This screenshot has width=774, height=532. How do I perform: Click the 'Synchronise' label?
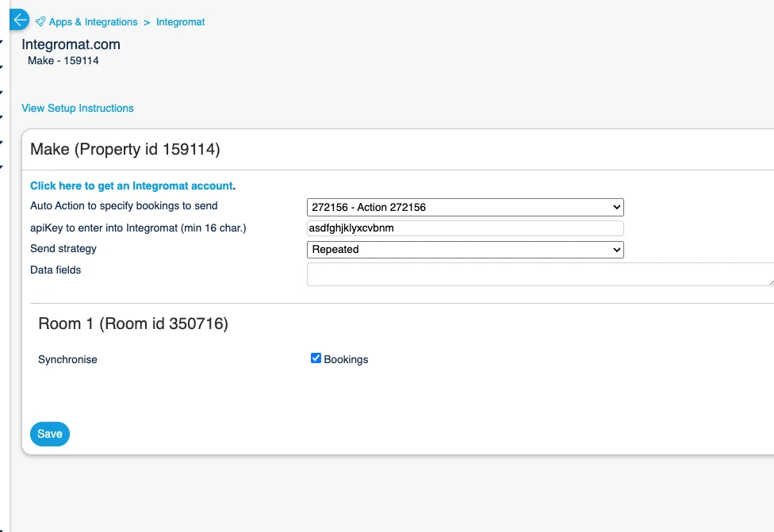[67, 359]
